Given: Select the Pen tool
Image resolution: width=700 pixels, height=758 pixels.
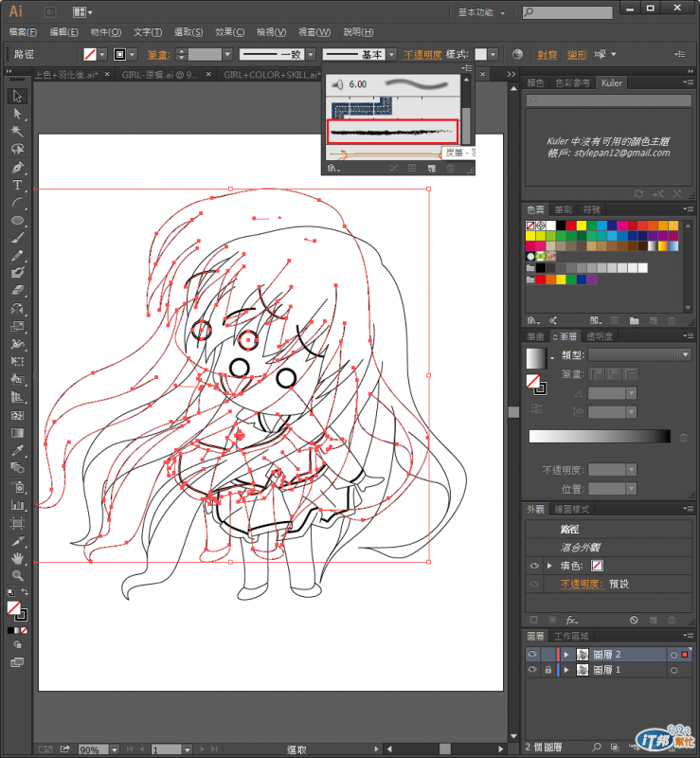Looking at the screenshot, I should tap(17, 168).
